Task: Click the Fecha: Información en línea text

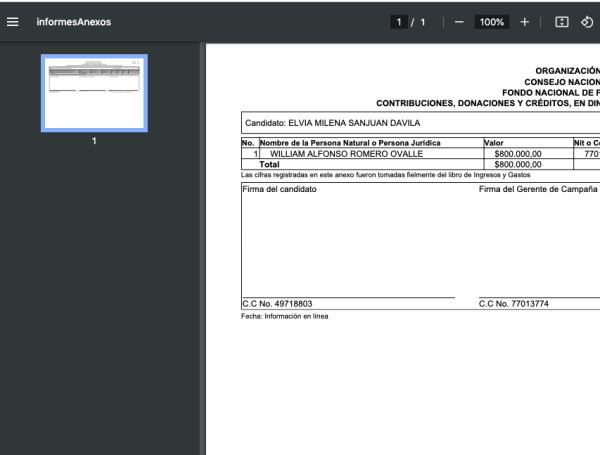Action: [x=285, y=316]
